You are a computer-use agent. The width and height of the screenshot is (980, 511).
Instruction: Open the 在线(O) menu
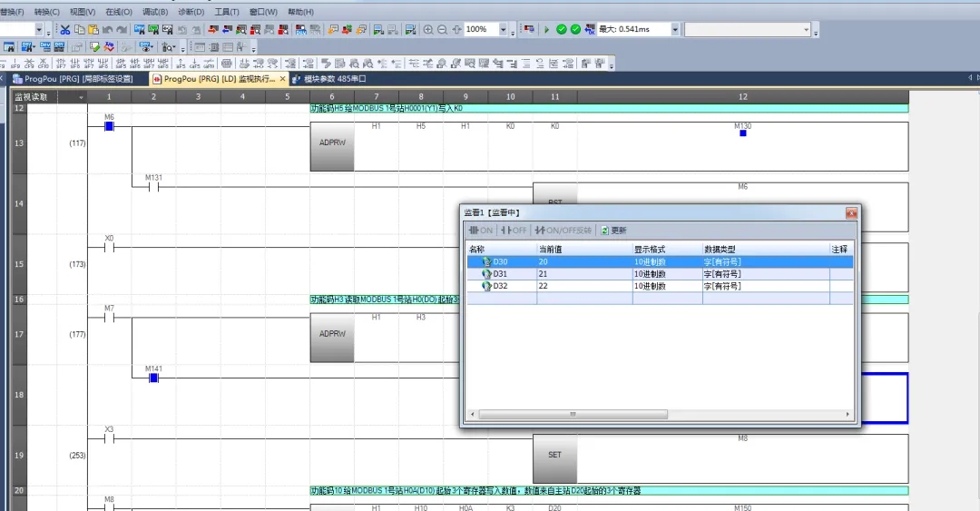(118, 12)
